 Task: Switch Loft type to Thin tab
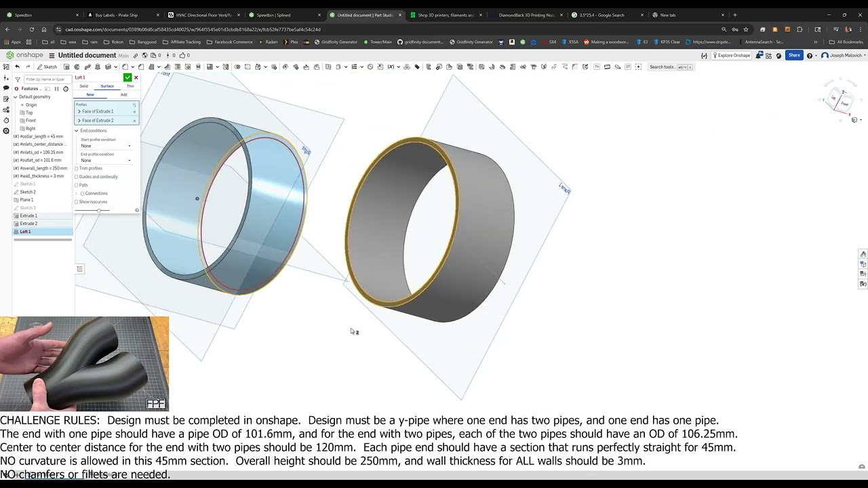[x=130, y=86]
